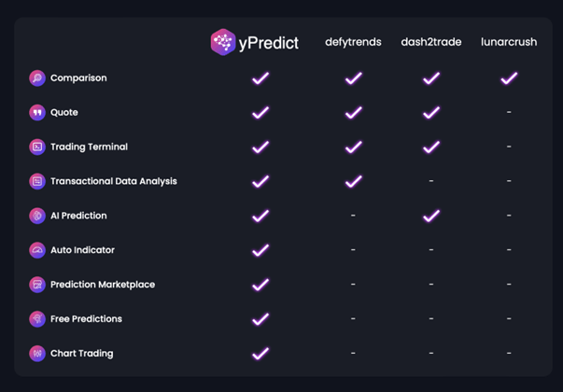Image resolution: width=563 pixels, height=392 pixels.
Task: Click yPredict checkmark in Chart Trading row
Action: tap(260, 354)
